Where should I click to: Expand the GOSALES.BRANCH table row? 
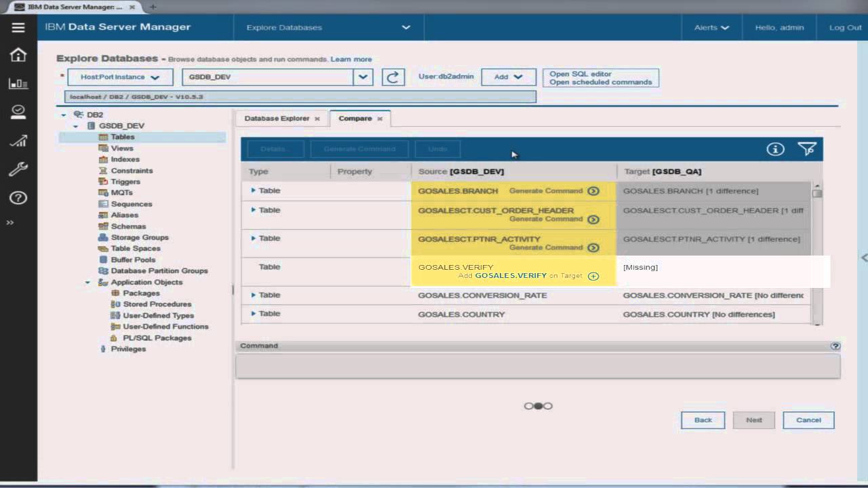coord(254,190)
